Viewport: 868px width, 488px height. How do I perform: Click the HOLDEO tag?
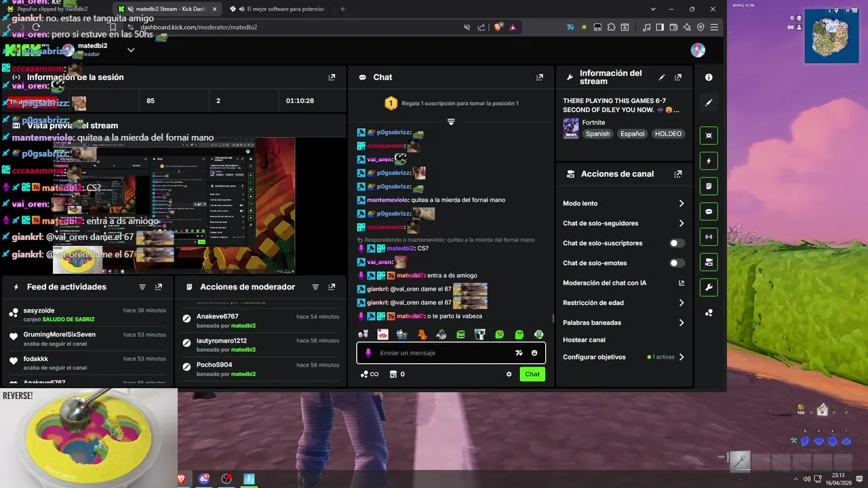[x=668, y=134]
